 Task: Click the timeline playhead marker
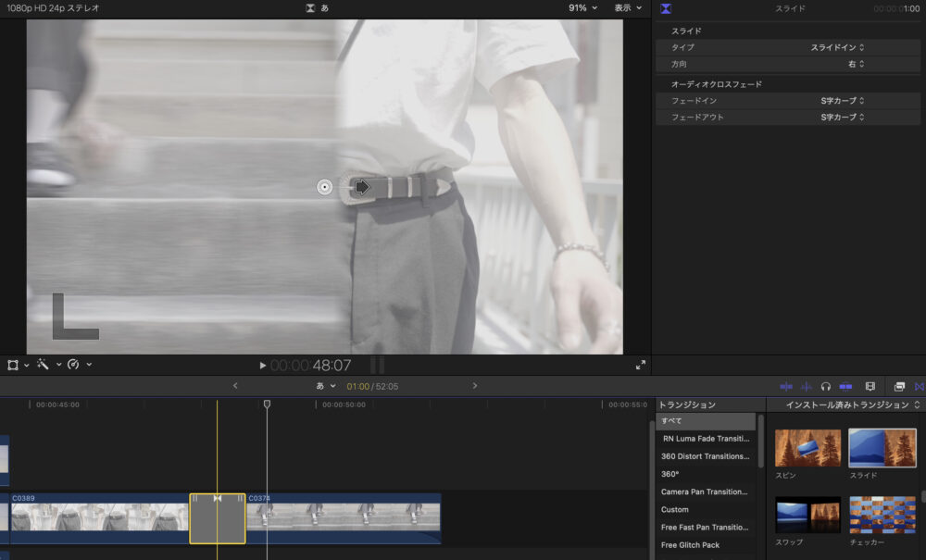pyautogui.click(x=267, y=404)
